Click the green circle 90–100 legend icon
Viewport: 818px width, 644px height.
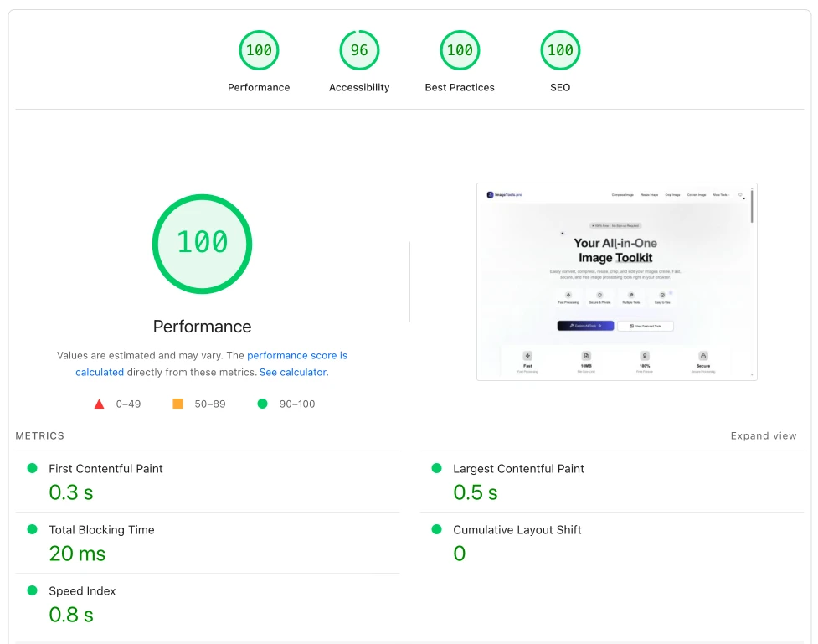click(262, 404)
